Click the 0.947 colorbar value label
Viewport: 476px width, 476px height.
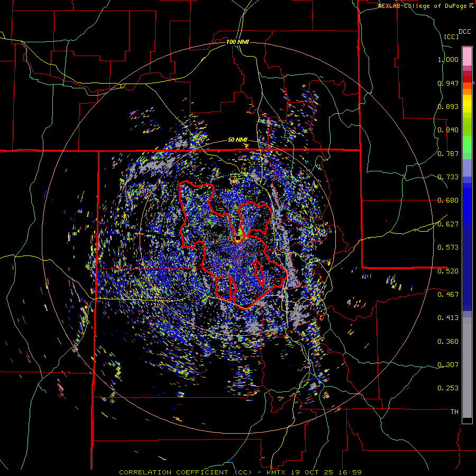tap(448, 83)
